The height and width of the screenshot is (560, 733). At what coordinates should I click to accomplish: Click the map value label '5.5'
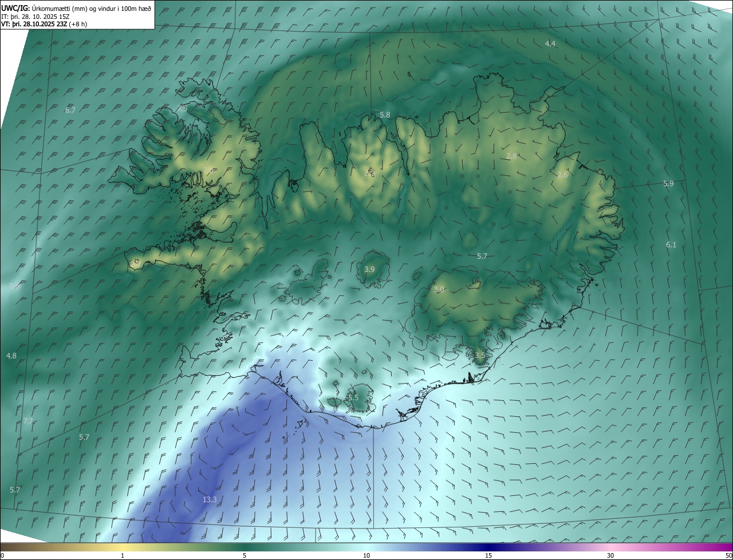(x=353, y=397)
